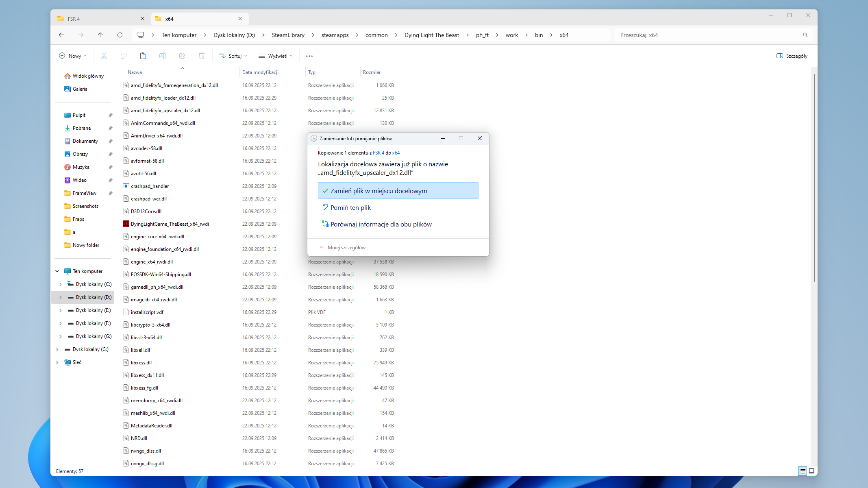Screen dimensions: 868x488
Task: Click the vertical scrollbar in file list
Action: pyautogui.click(x=814, y=178)
